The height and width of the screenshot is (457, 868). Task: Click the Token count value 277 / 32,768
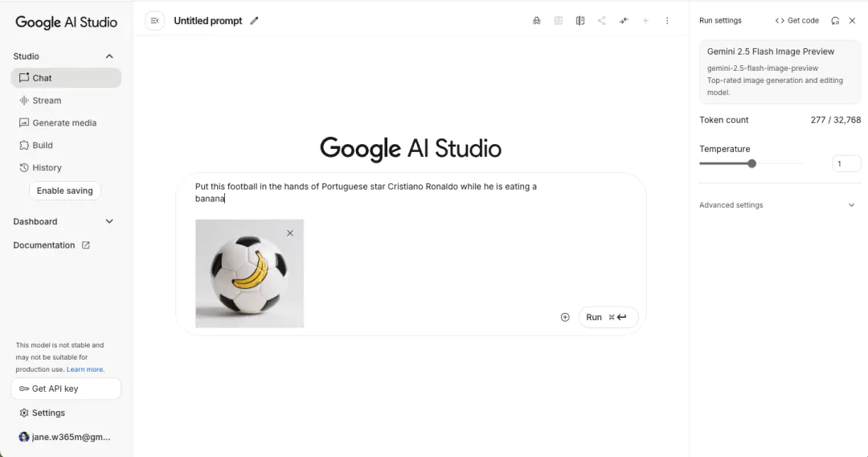tap(835, 120)
